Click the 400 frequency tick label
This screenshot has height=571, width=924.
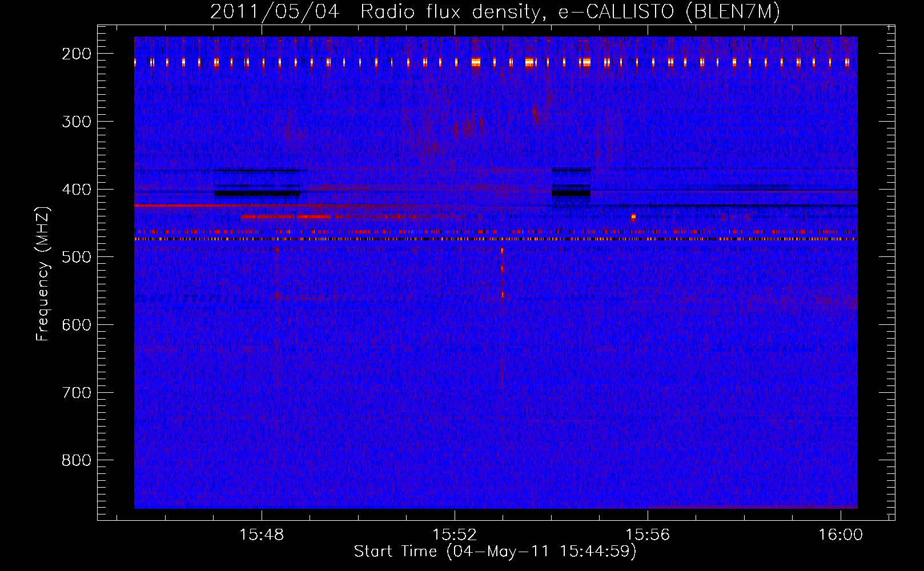pos(77,190)
